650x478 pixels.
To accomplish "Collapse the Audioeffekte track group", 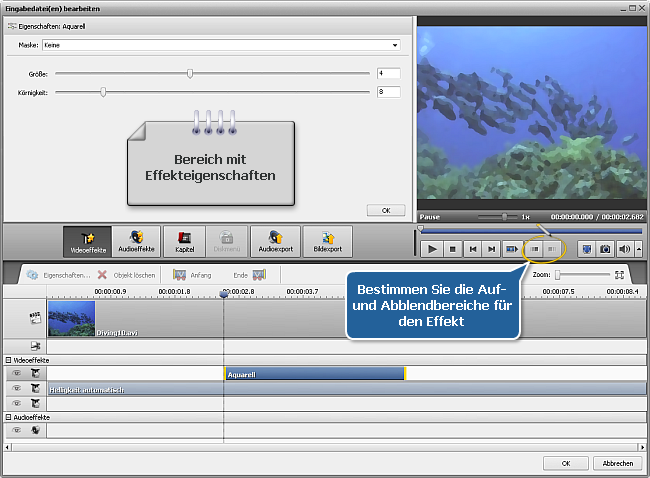I will [x=7, y=416].
